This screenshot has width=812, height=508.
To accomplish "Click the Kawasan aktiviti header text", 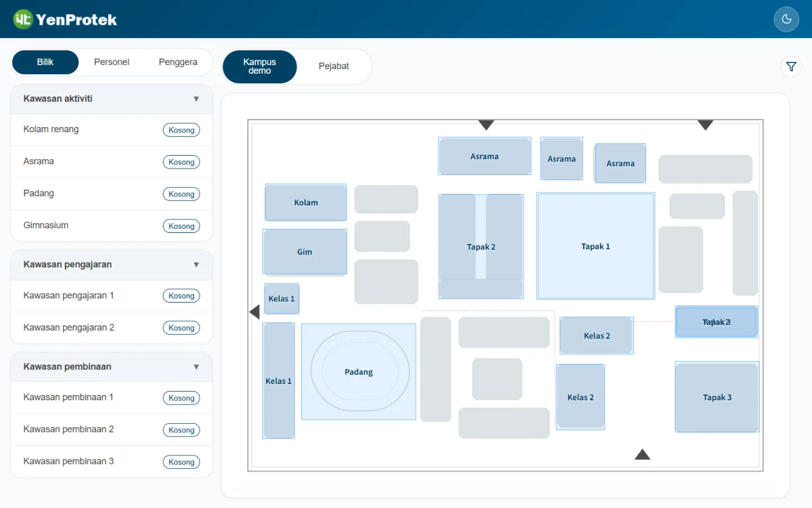I will 58,99.
